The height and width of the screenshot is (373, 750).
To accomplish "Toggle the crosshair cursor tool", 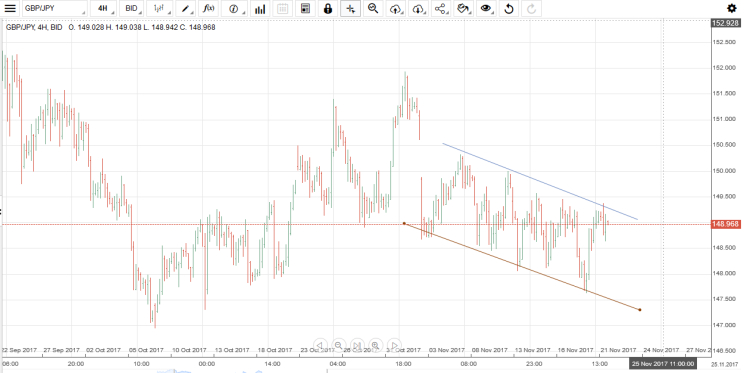I will coord(351,9).
